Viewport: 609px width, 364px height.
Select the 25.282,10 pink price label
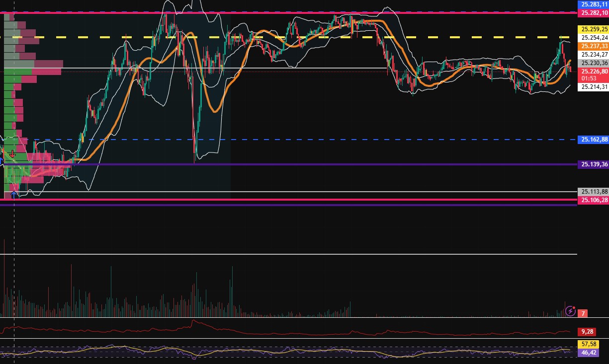coord(594,12)
